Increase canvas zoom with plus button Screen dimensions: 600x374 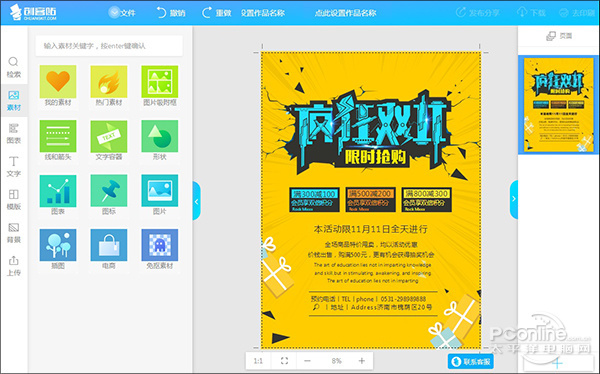click(362, 361)
